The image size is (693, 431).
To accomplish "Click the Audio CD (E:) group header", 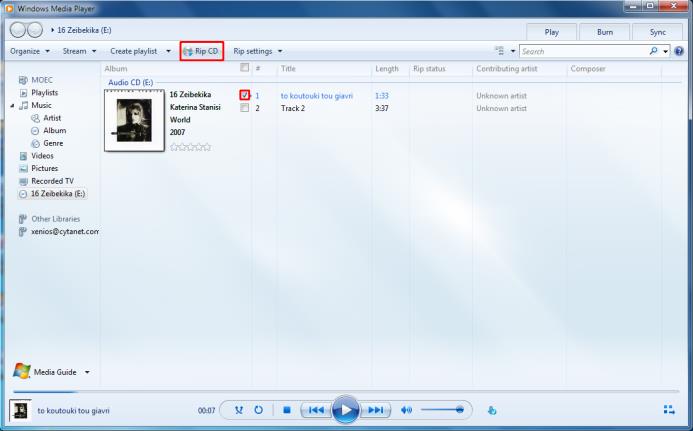I will [130, 82].
